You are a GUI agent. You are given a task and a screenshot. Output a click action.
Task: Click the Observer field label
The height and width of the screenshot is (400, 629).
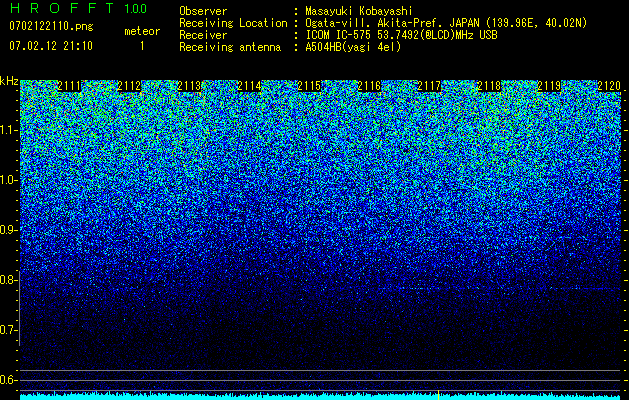pos(203,11)
